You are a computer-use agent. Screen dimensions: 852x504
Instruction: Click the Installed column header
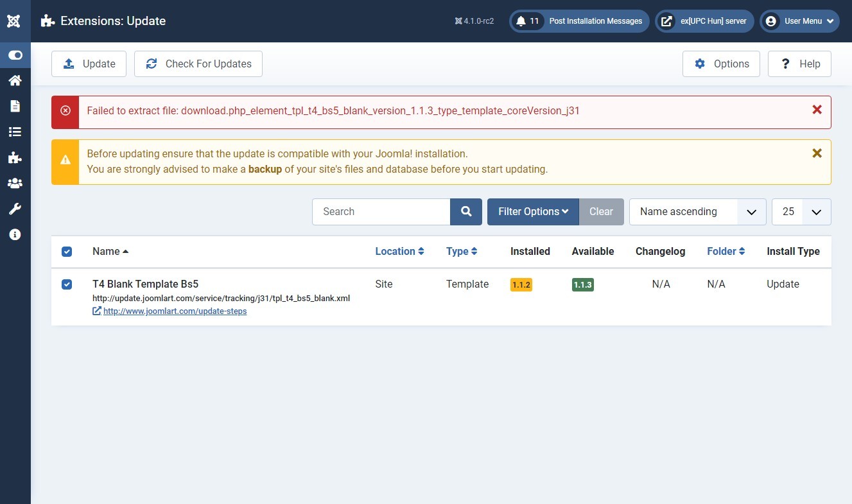[530, 252]
